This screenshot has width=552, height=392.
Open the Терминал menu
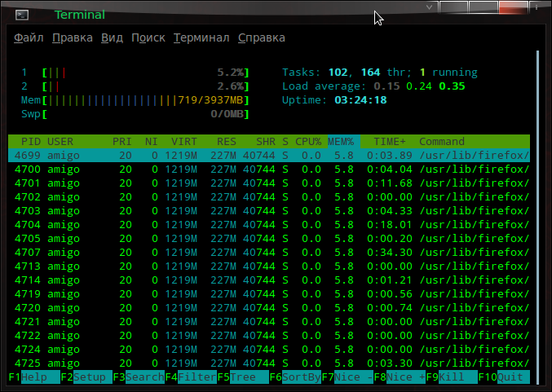pos(201,37)
